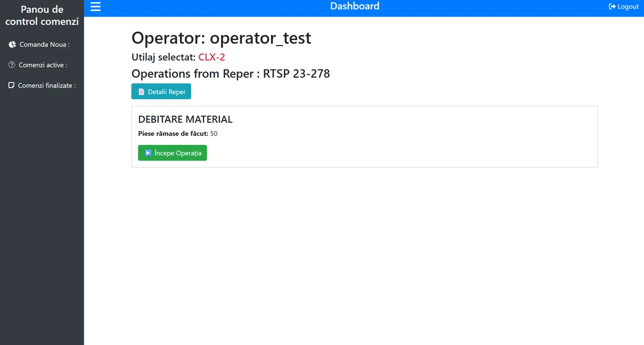This screenshot has width=644, height=345.
Task: Click the question mark icon beside Comenzi active
Action: pos(12,65)
